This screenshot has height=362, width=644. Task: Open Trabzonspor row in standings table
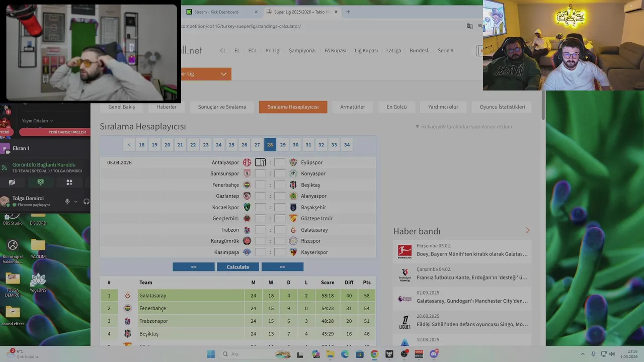238,321
